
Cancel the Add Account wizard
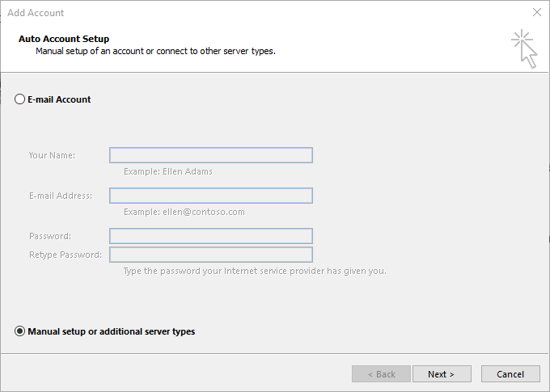click(510, 374)
